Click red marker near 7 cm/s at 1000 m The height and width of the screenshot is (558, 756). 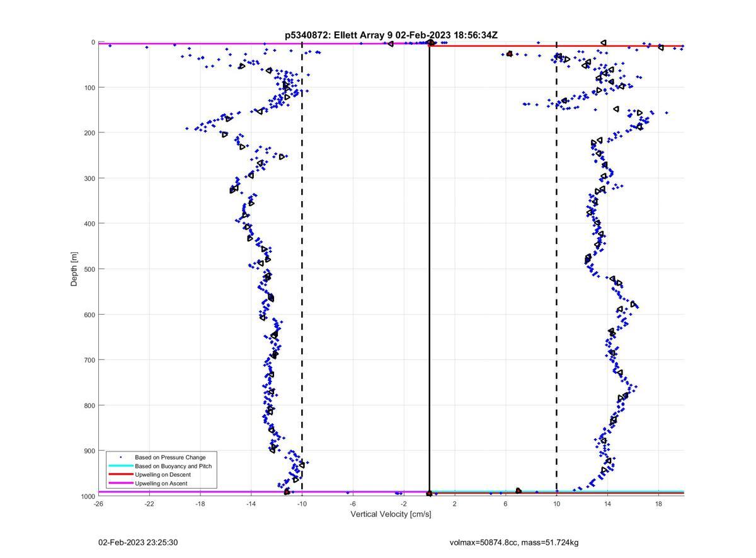click(x=518, y=491)
